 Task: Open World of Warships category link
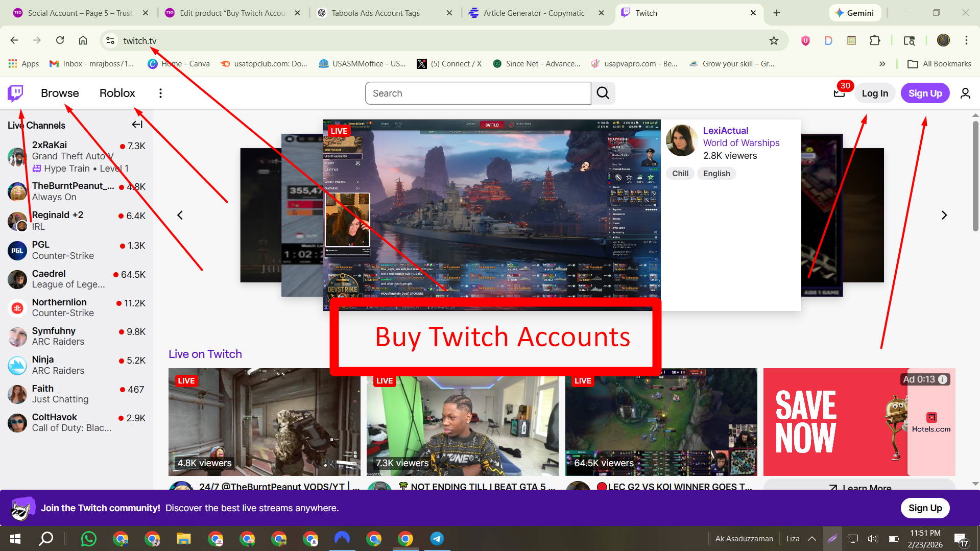pos(741,143)
